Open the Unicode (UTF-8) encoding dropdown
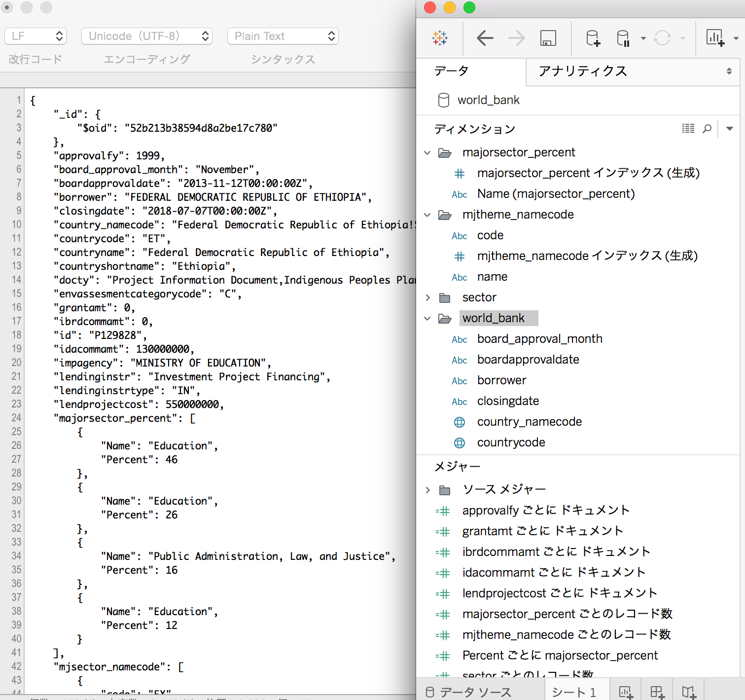745x700 pixels. point(146,36)
